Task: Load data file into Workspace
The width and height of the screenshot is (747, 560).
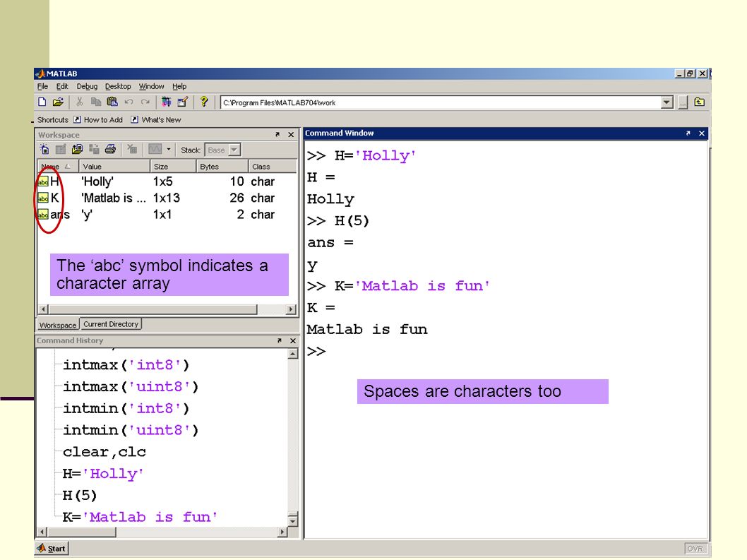Action: 77,150
